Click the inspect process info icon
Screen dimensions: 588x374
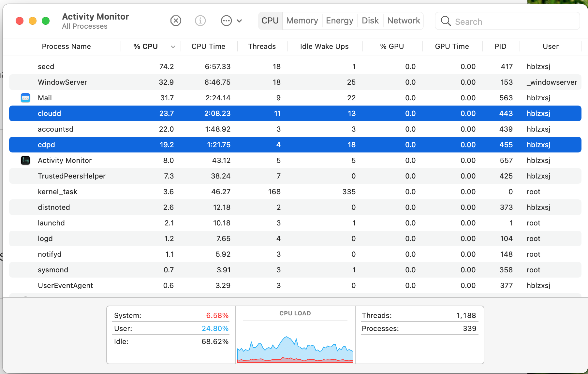point(200,21)
